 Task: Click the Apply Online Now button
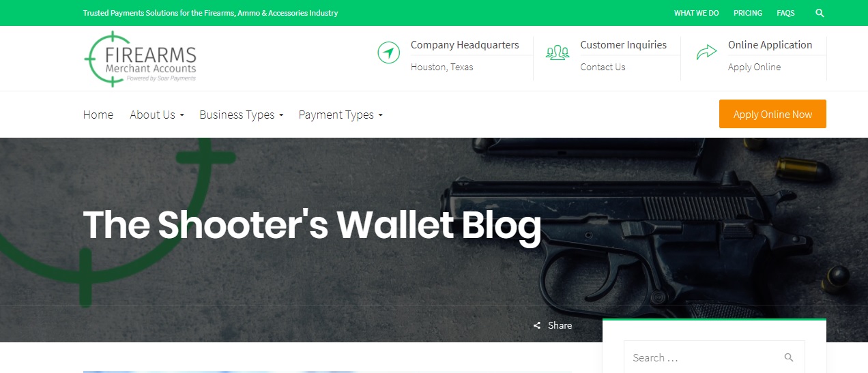click(x=772, y=114)
